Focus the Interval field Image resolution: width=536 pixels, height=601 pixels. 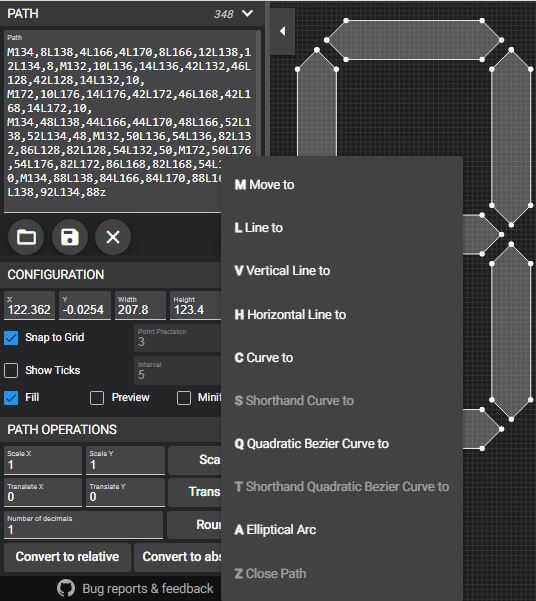178,371
